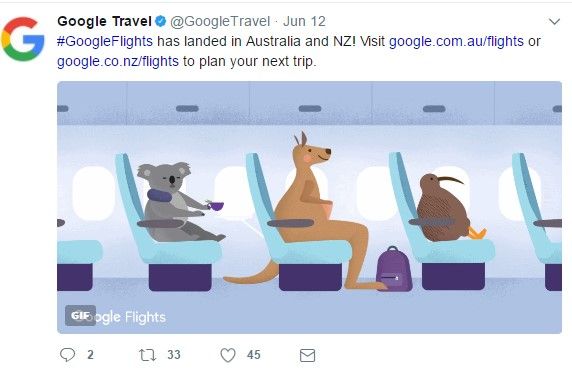Open the tweet permalink via Jun 12 timestamp
The width and height of the screenshot is (572, 374).
304,21
